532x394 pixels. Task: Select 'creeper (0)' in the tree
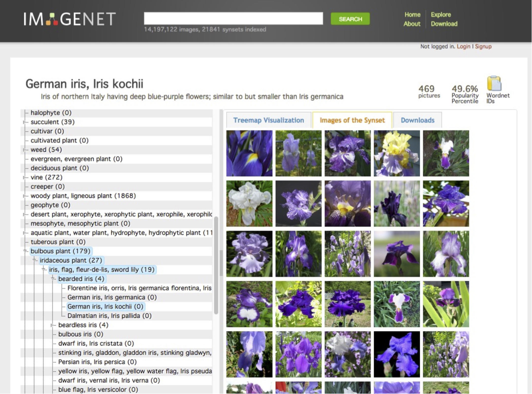tap(48, 187)
